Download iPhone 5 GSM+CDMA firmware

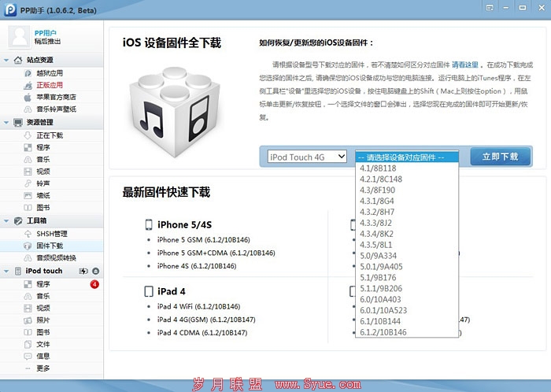click(x=216, y=253)
